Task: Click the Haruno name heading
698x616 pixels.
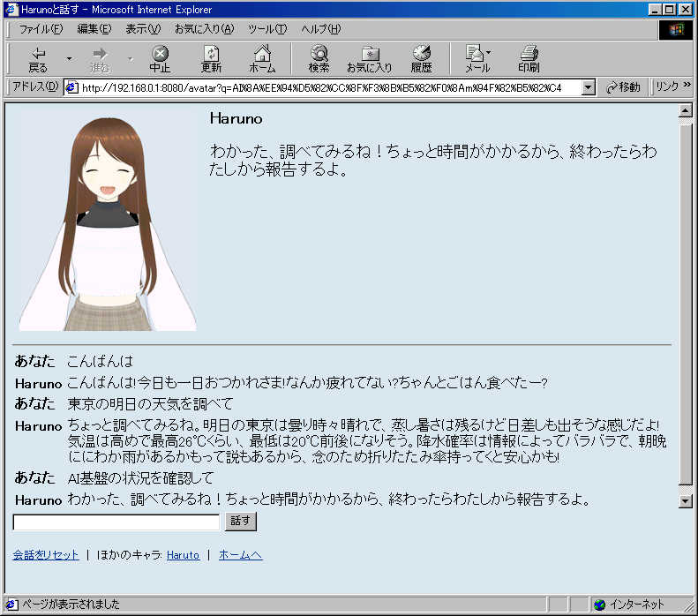Action: pos(236,118)
